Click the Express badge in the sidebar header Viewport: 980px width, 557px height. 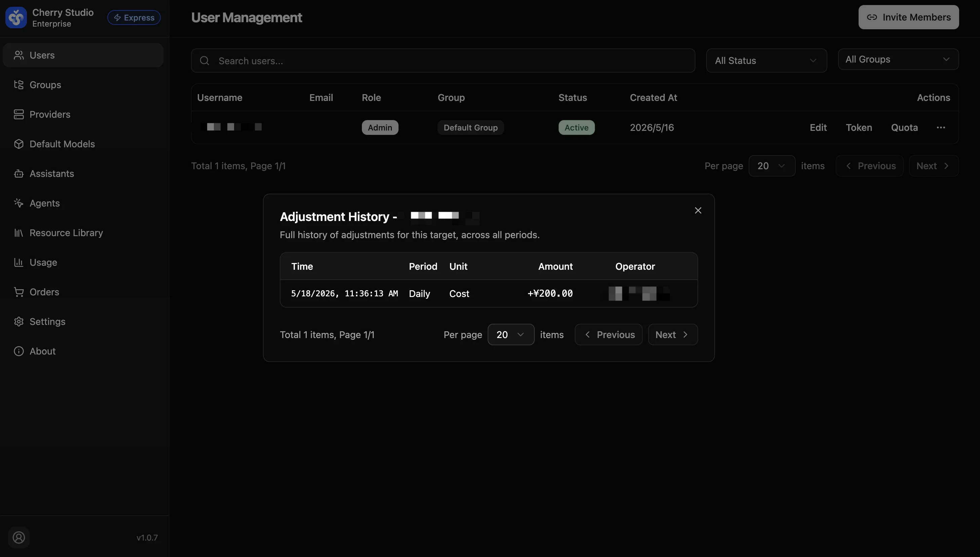[134, 17]
